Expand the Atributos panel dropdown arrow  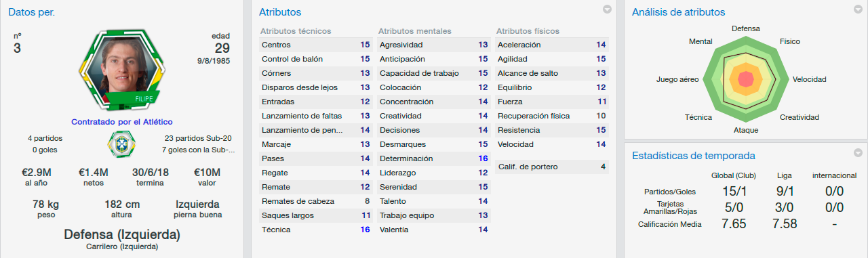point(607,9)
